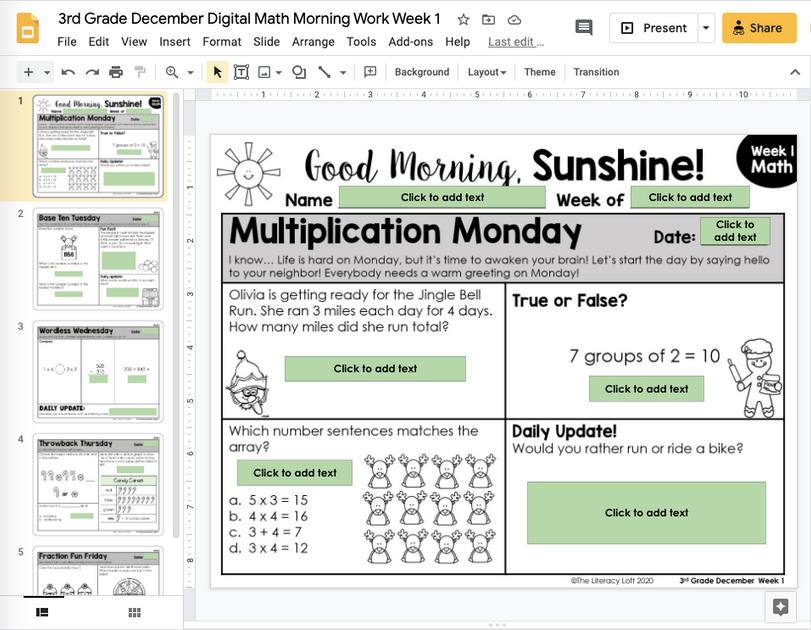Select the shape tool
The image size is (811, 630).
[x=297, y=72]
